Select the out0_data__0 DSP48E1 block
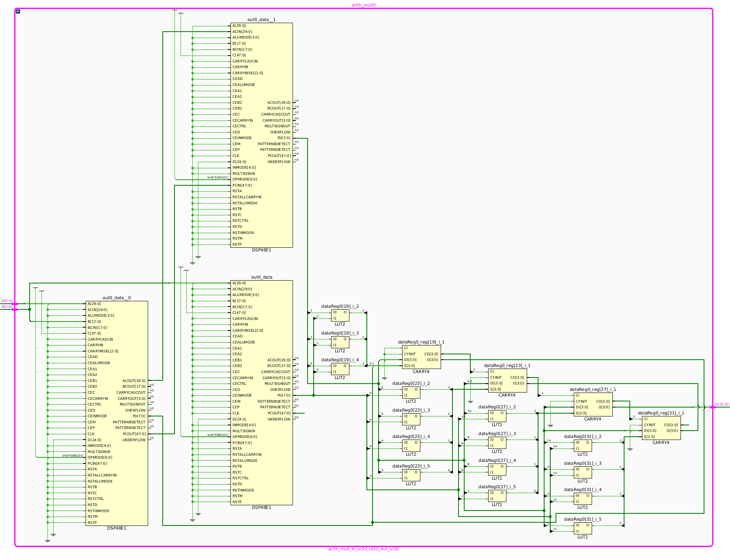The height and width of the screenshot is (560, 730). click(117, 413)
